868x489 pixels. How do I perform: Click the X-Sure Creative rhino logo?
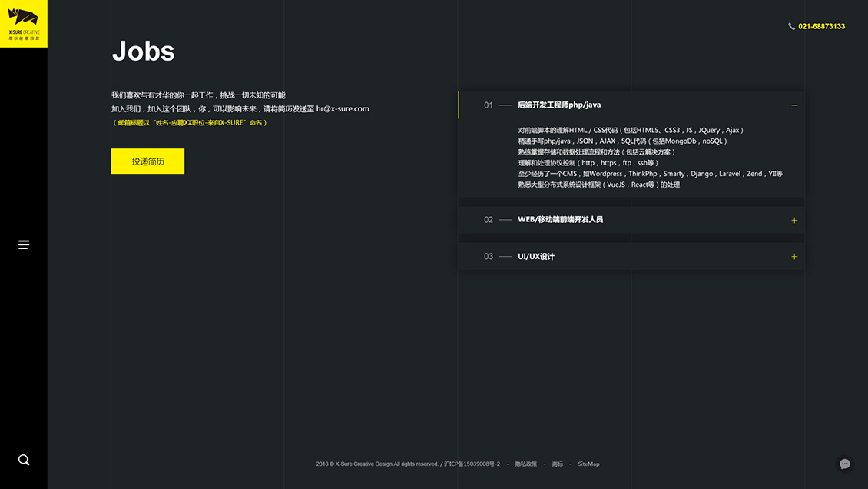23,23
